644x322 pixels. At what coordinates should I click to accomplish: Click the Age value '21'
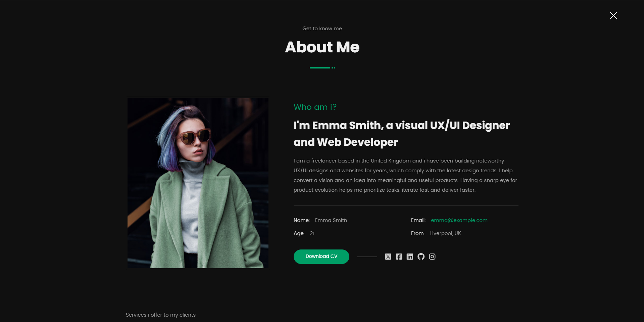point(312,233)
